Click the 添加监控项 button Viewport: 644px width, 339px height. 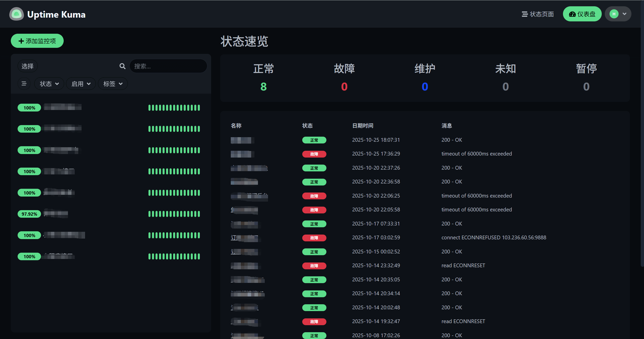[x=37, y=41]
